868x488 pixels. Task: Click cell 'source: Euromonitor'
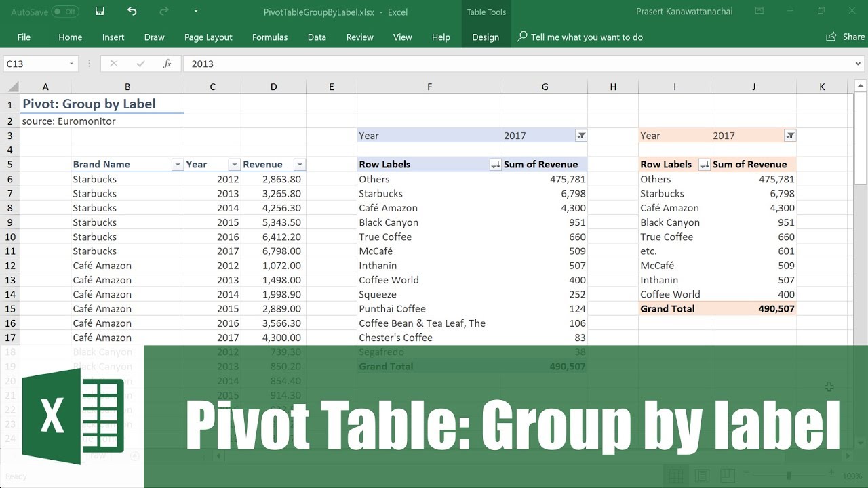68,121
